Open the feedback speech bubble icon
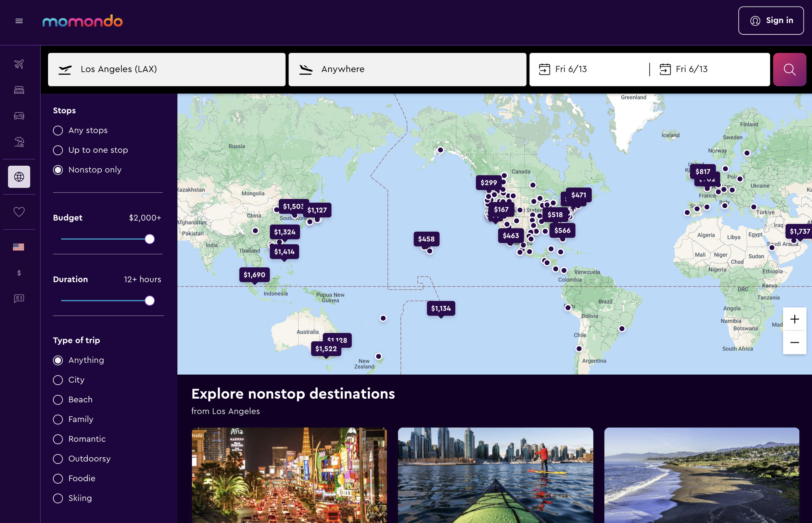The image size is (812, 523). click(x=19, y=299)
